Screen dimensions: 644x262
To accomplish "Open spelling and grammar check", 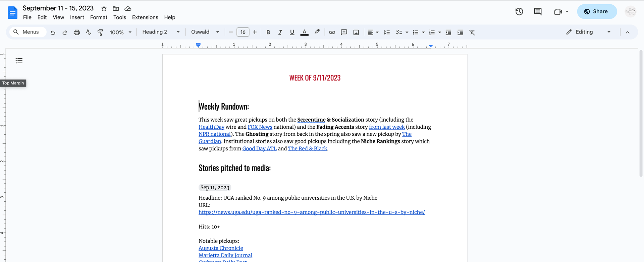I will [x=89, y=32].
